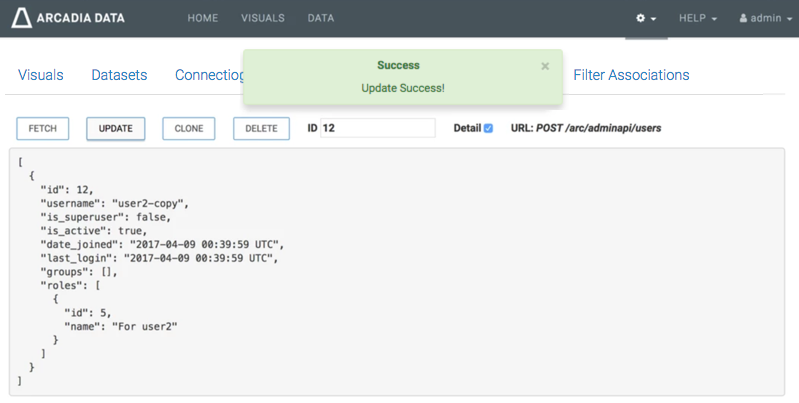Expand the HELP menu
Screen dimensions: 799x403
click(698, 19)
